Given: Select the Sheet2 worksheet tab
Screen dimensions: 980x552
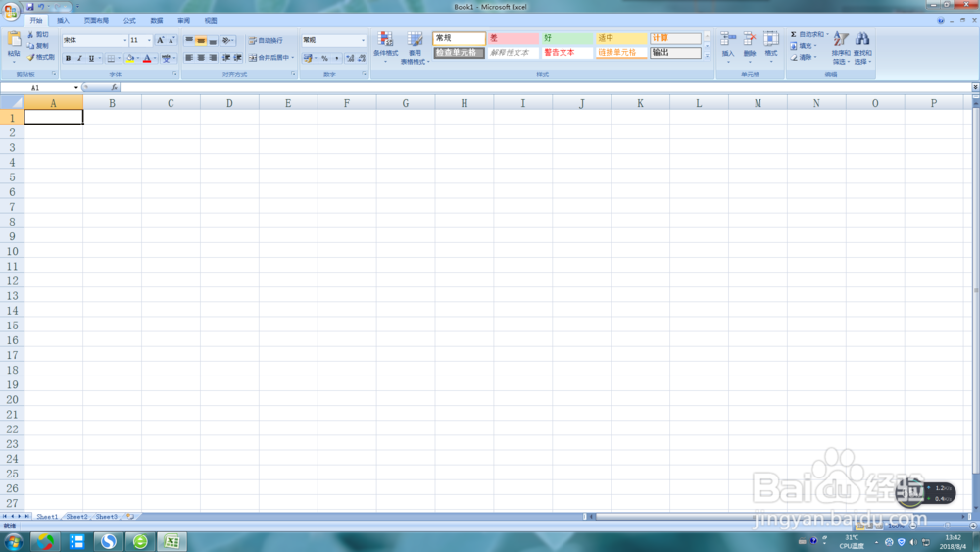Looking at the screenshot, I should [x=76, y=517].
